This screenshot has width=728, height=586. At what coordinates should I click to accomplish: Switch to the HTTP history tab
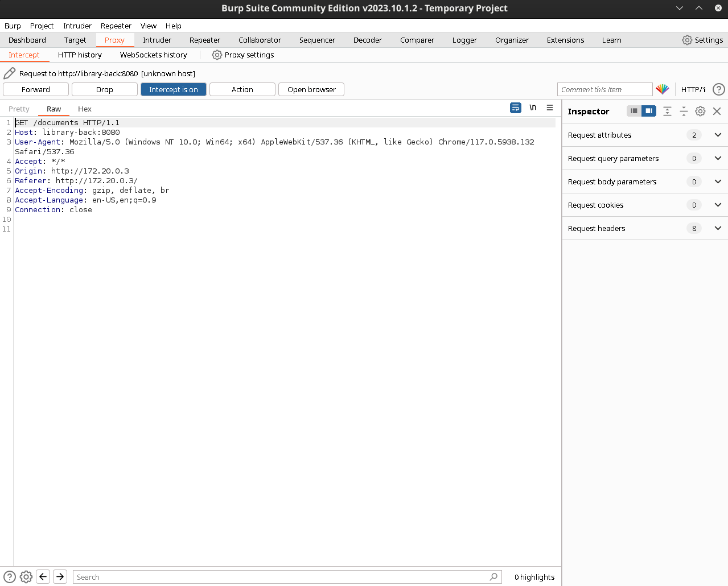pos(79,55)
